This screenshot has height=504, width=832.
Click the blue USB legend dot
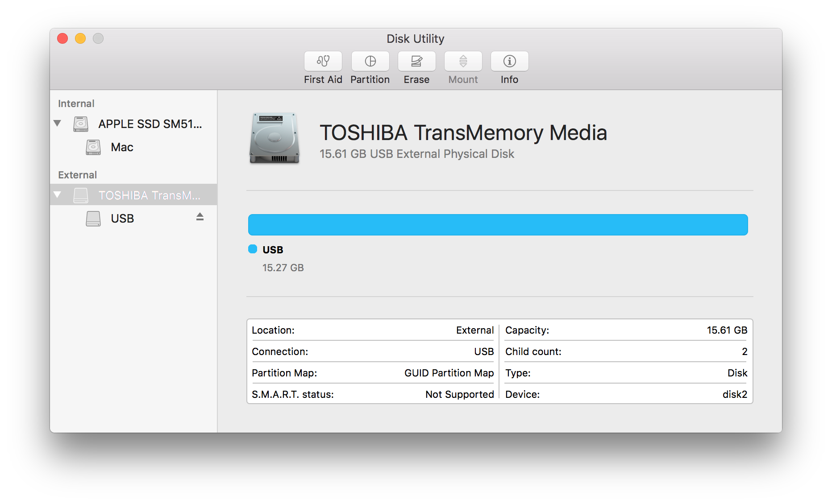[253, 249]
